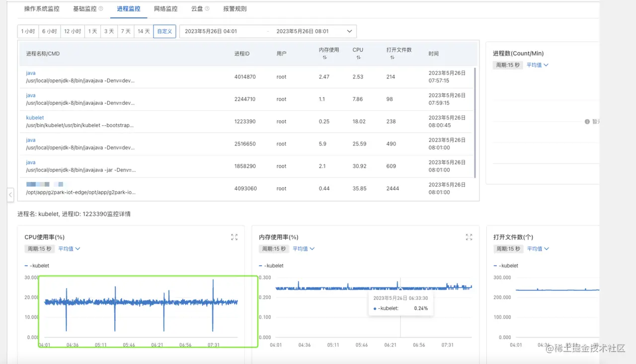636x364 pixels.
Task: Open the 平均值 dropdown in 进程数 panel
Action: pyautogui.click(x=537, y=65)
